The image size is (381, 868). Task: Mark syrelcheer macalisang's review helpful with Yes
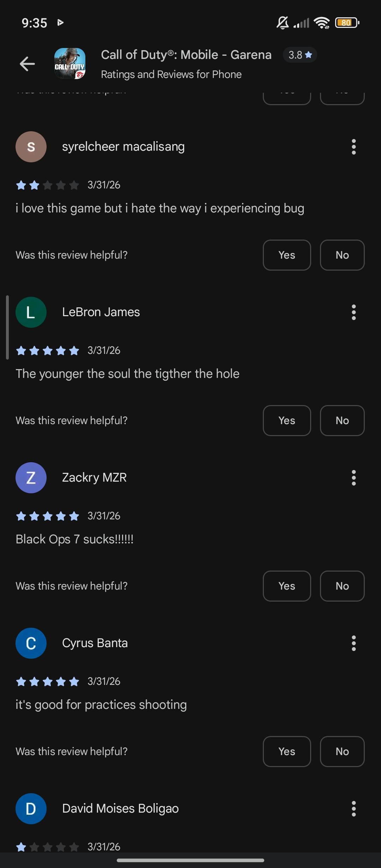coord(287,255)
